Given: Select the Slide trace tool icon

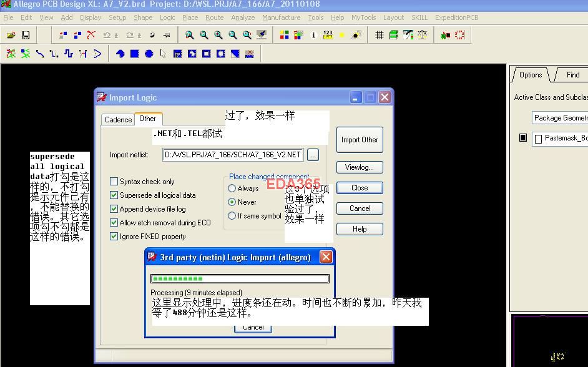Looking at the screenshot, I should coord(54,54).
